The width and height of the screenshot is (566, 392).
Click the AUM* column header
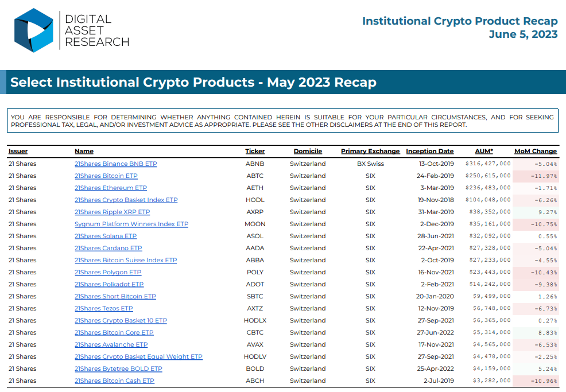click(x=484, y=152)
